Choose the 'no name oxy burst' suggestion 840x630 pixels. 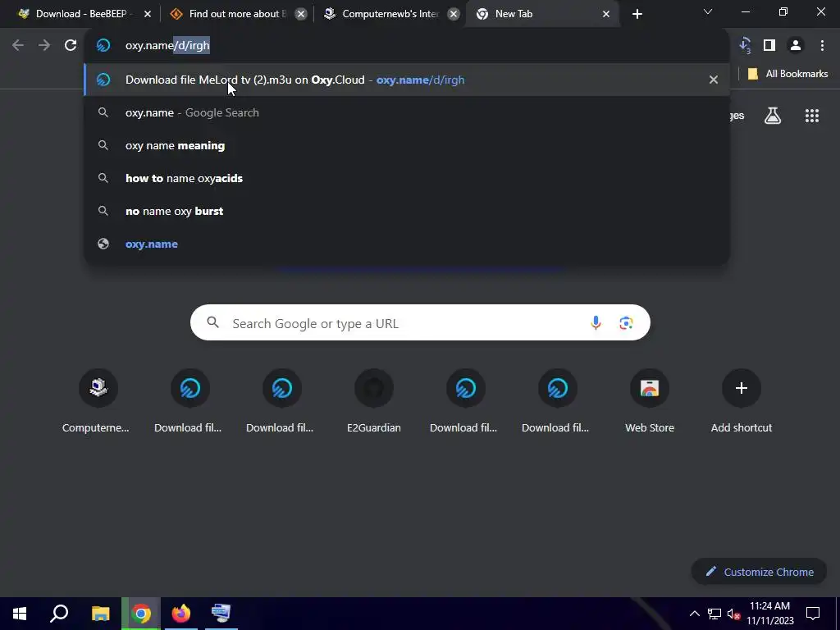(x=407, y=211)
